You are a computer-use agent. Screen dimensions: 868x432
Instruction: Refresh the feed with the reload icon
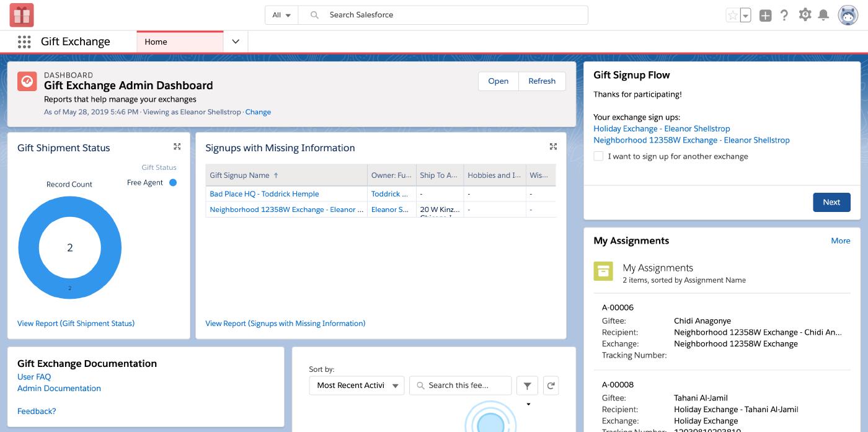pos(551,386)
